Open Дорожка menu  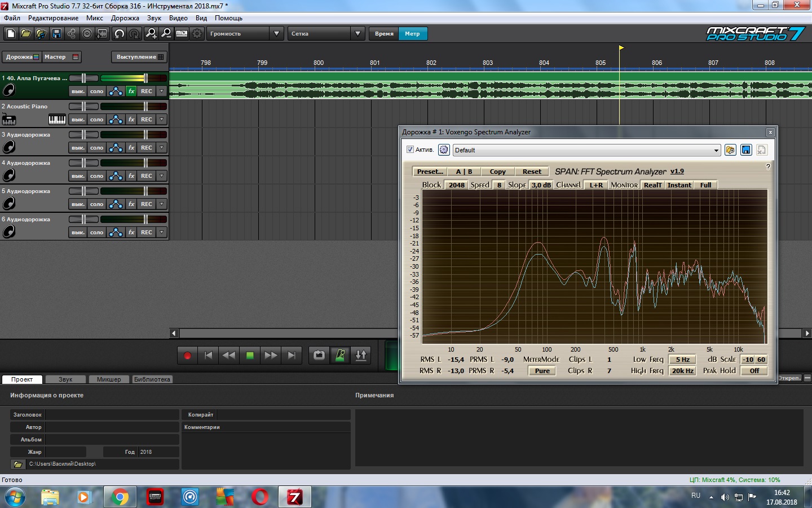[125, 18]
